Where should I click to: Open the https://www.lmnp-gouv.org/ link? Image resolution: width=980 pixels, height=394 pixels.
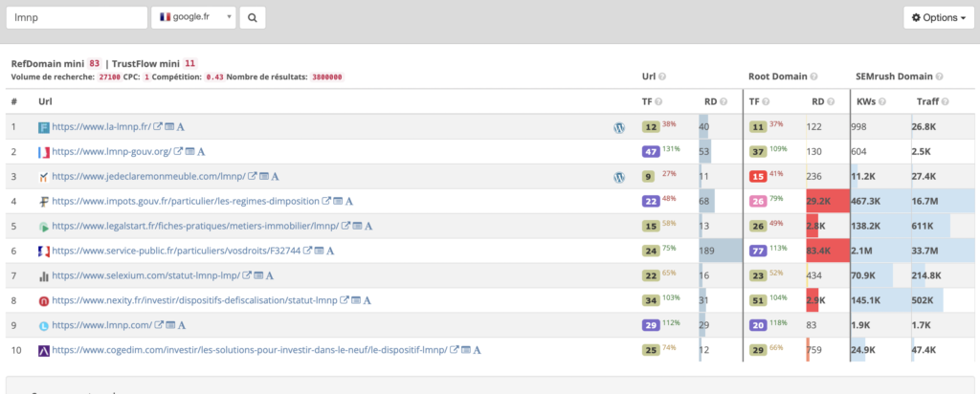pyautogui.click(x=111, y=152)
